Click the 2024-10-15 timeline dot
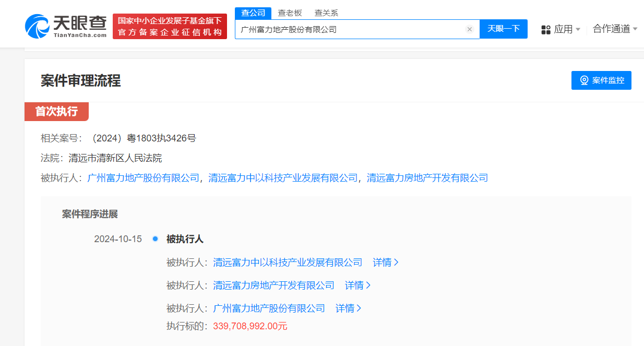Viewport: 644px width, 346px height. (155, 239)
